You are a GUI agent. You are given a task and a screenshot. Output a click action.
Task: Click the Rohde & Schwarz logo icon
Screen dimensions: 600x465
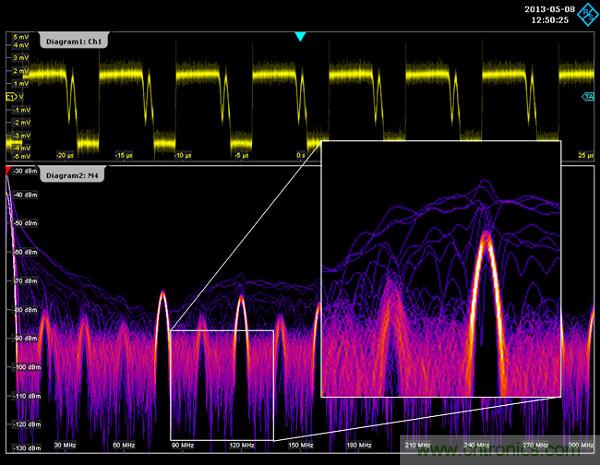click(x=585, y=14)
